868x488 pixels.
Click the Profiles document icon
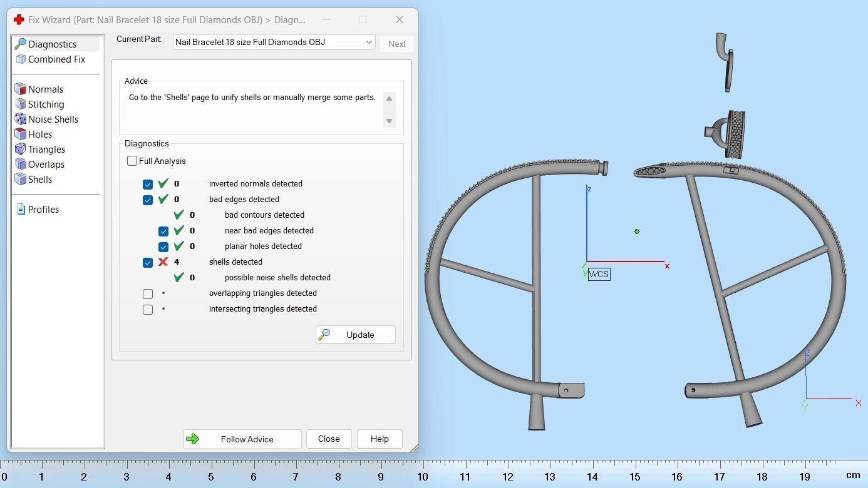coord(21,209)
